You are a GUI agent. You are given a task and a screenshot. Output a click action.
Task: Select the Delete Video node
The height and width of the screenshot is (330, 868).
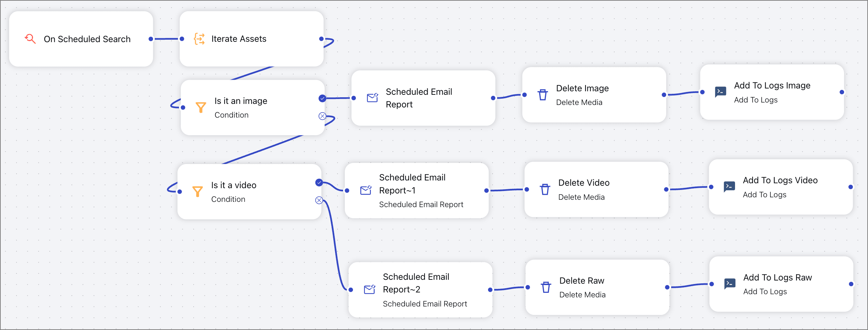596,190
